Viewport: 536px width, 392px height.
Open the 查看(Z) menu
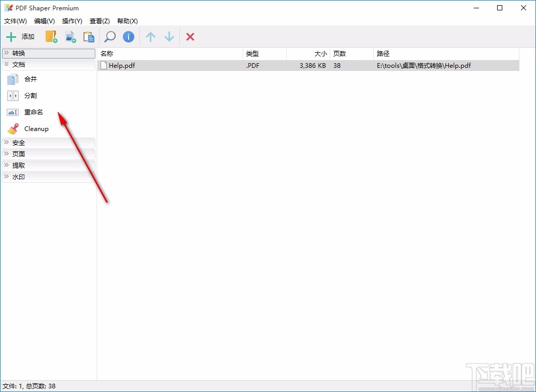point(100,21)
